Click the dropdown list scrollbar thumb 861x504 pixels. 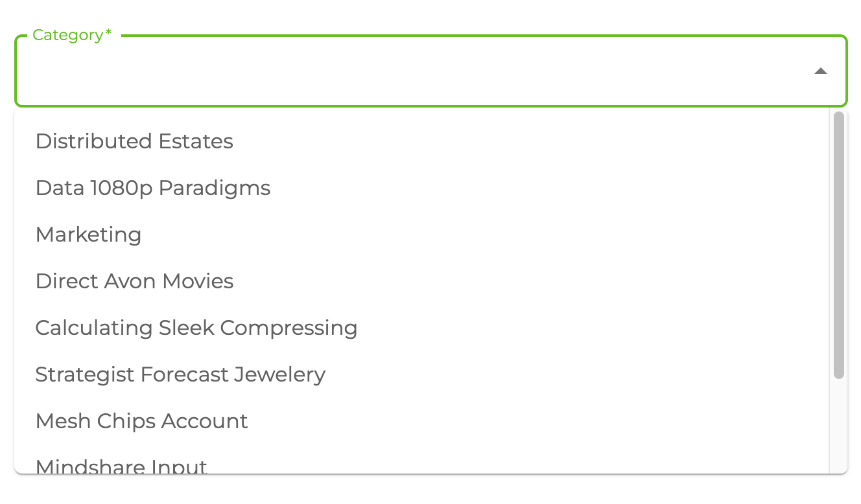pyautogui.click(x=838, y=245)
